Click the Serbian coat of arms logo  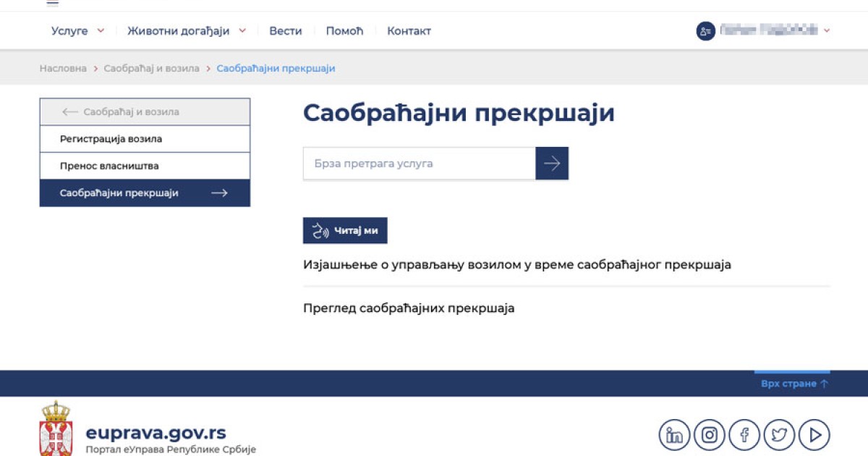pos(56,428)
